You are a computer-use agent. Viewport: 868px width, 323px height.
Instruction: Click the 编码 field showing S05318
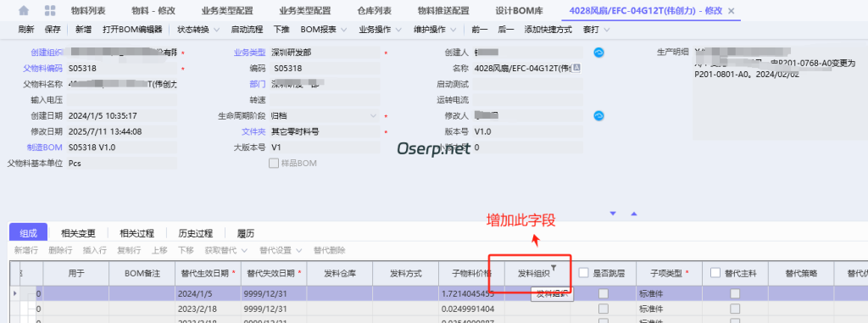pos(325,69)
